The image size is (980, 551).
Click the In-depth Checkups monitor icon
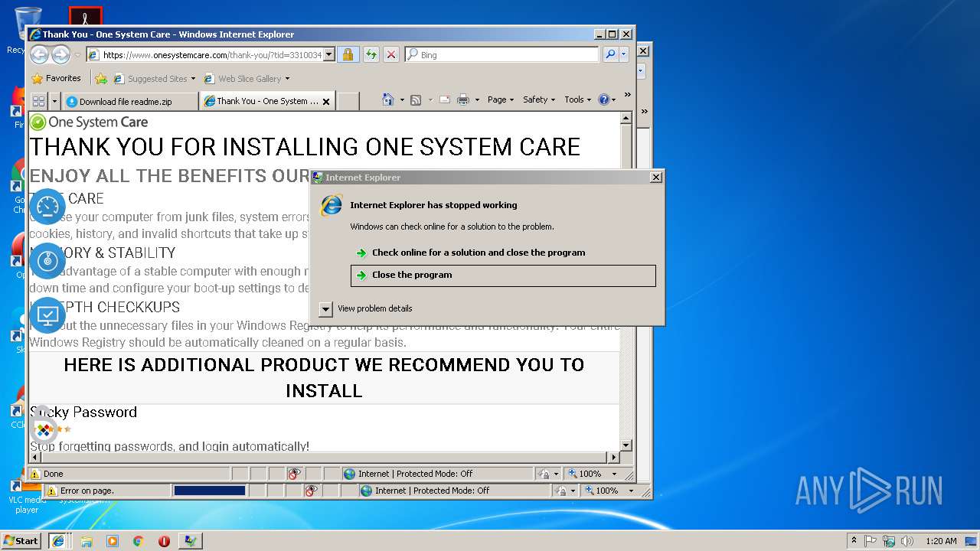tap(47, 315)
